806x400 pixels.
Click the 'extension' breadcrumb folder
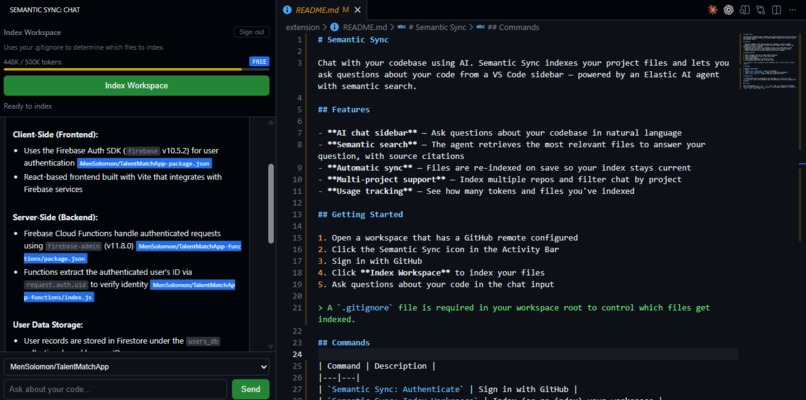coord(302,27)
